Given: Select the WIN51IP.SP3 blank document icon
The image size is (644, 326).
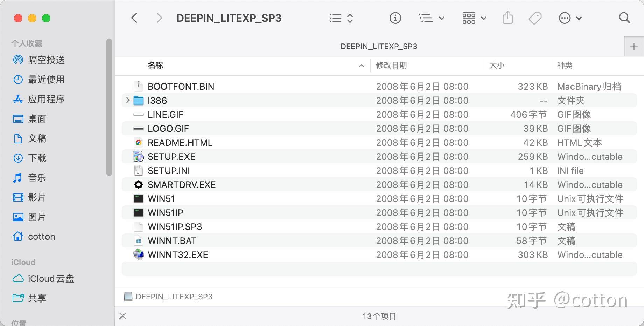Looking at the screenshot, I should 139,227.
